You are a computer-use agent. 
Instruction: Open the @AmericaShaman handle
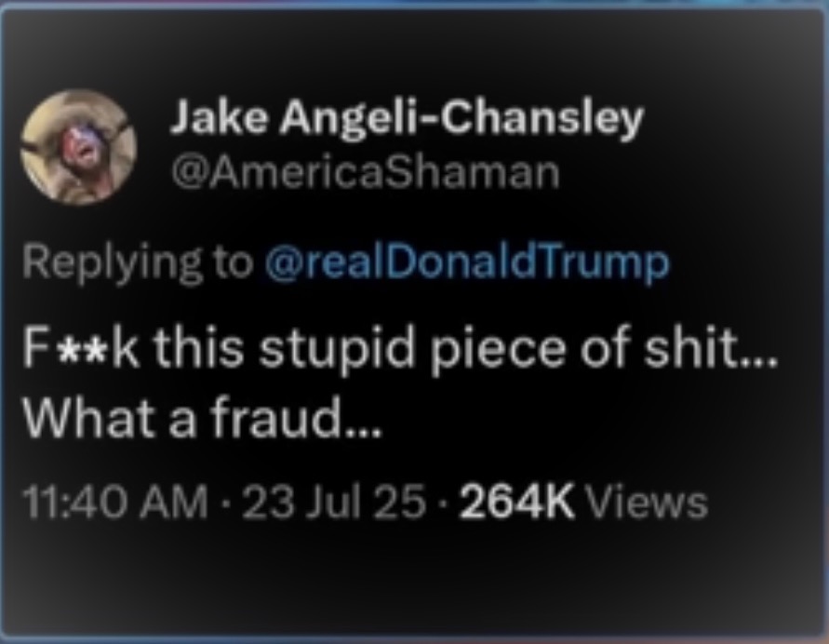[x=366, y=173]
